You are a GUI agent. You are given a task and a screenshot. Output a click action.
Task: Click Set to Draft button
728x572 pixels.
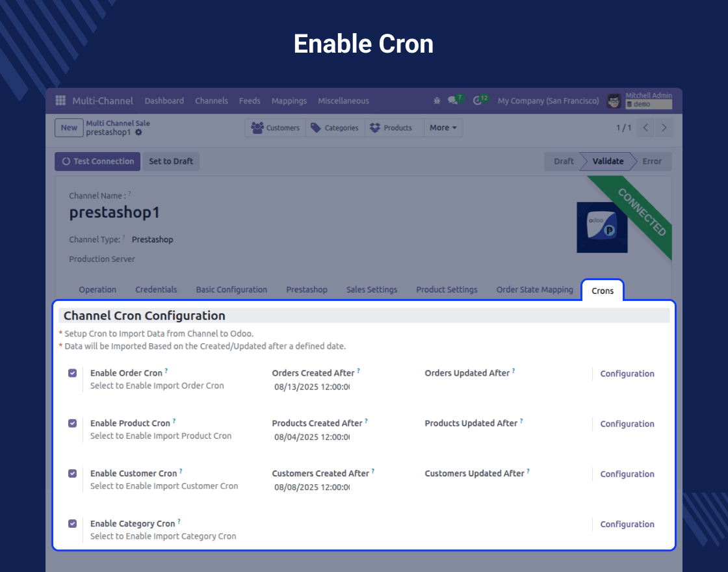tap(171, 161)
